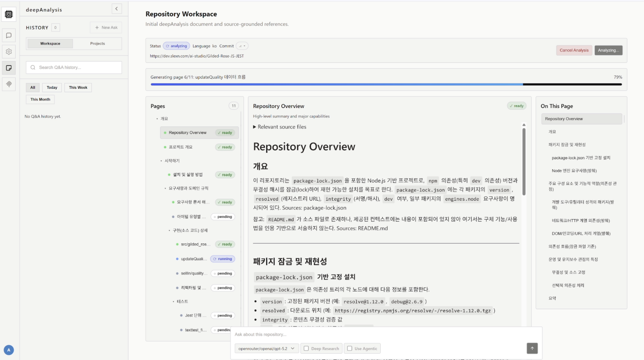644x360 pixels.
Task: Focus the Ask about this repository input
Action: (386, 334)
